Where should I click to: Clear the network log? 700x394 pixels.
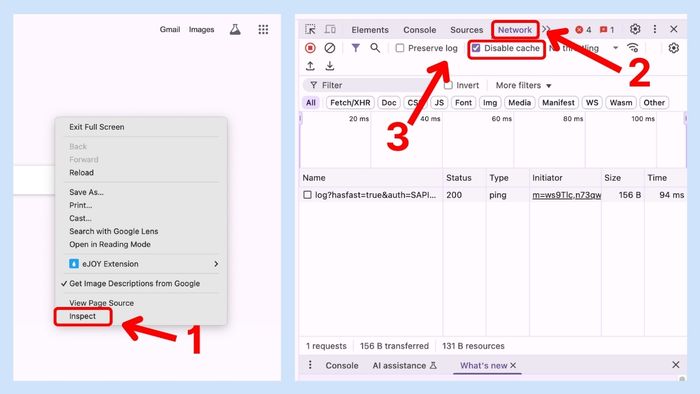(330, 48)
